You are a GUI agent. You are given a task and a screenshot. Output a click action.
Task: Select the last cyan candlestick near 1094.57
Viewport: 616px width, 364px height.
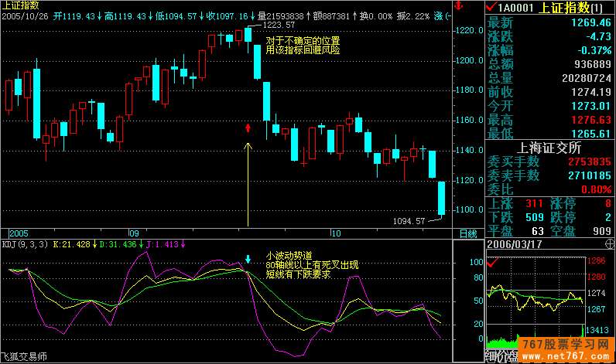[x=441, y=198]
